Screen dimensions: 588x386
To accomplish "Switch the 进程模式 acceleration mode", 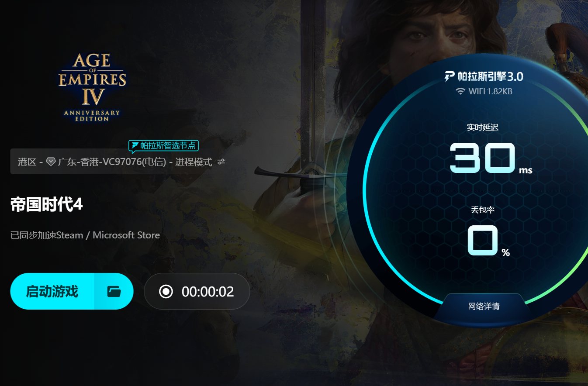I will click(194, 162).
